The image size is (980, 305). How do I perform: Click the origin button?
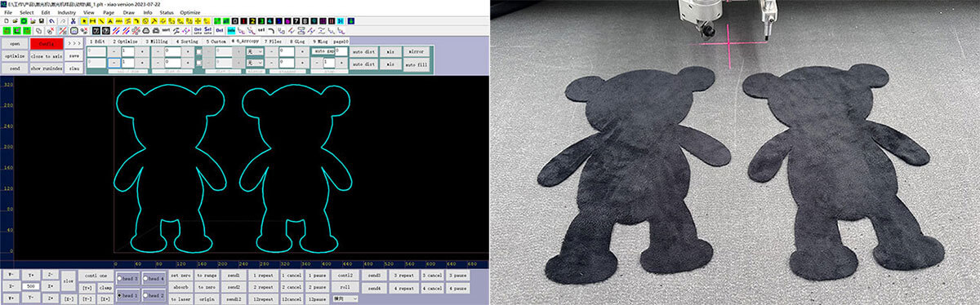coord(207,299)
